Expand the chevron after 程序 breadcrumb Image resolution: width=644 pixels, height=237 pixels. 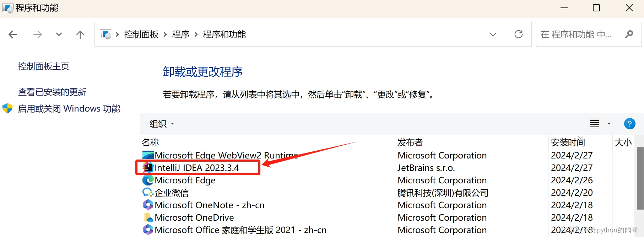[x=196, y=34]
